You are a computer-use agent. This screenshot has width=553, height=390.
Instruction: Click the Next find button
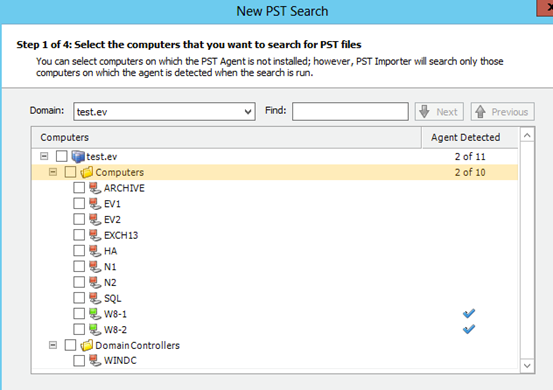pos(439,112)
